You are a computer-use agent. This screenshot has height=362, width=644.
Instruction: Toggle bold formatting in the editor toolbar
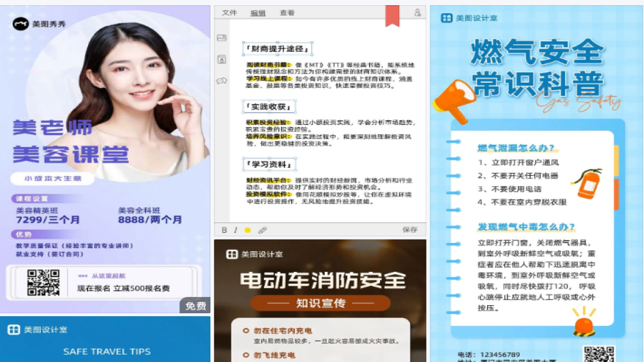[224, 229]
